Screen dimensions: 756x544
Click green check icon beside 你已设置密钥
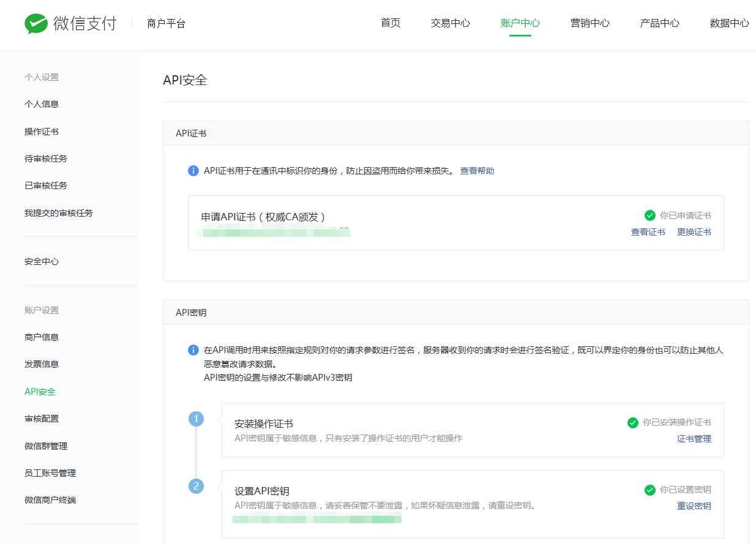click(650, 490)
